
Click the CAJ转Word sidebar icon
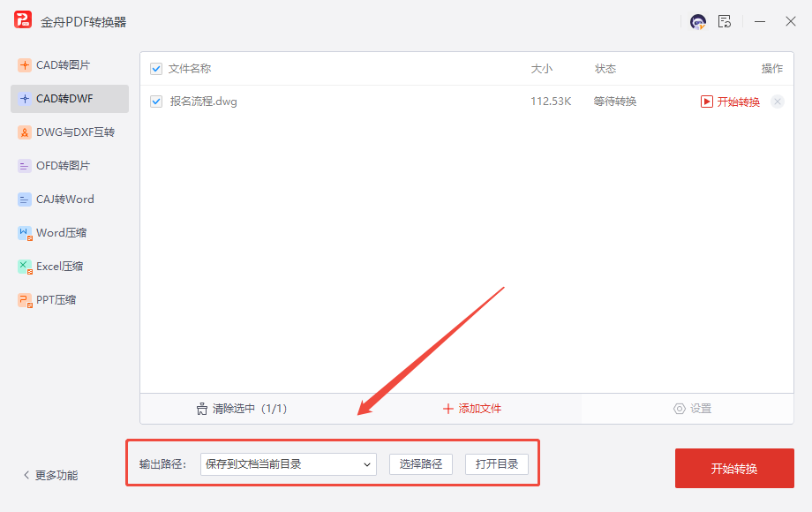pyautogui.click(x=25, y=200)
